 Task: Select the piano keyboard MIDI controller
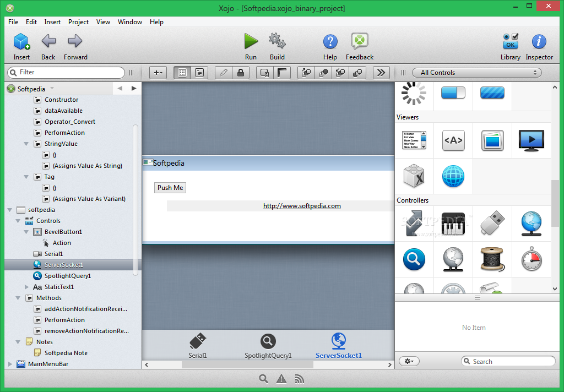pos(453,224)
